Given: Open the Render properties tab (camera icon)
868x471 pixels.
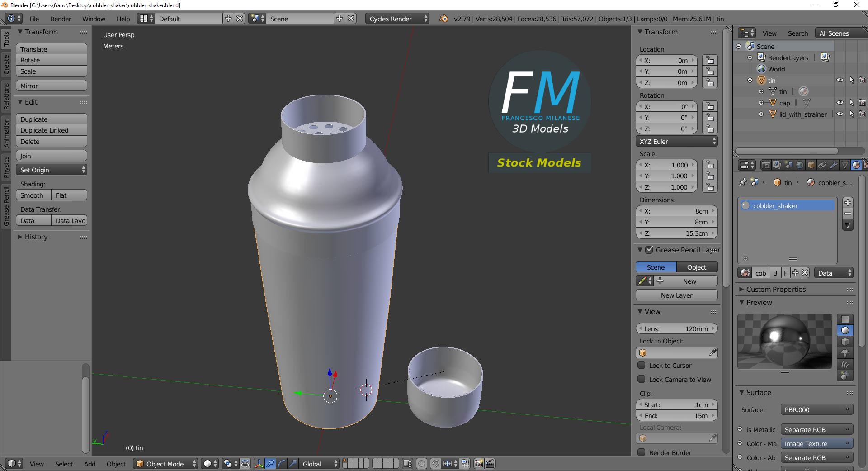Looking at the screenshot, I should [x=765, y=165].
